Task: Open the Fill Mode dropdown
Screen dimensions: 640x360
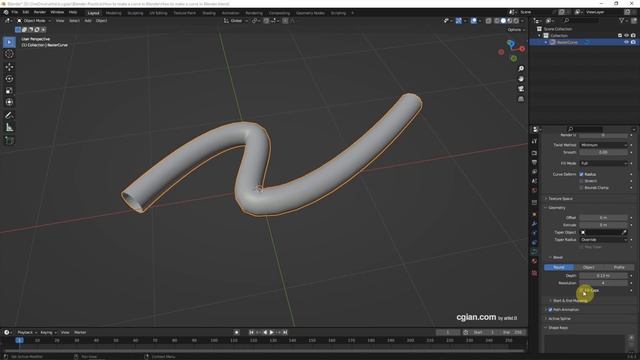Action: pyautogui.click(x=603, y=163)
